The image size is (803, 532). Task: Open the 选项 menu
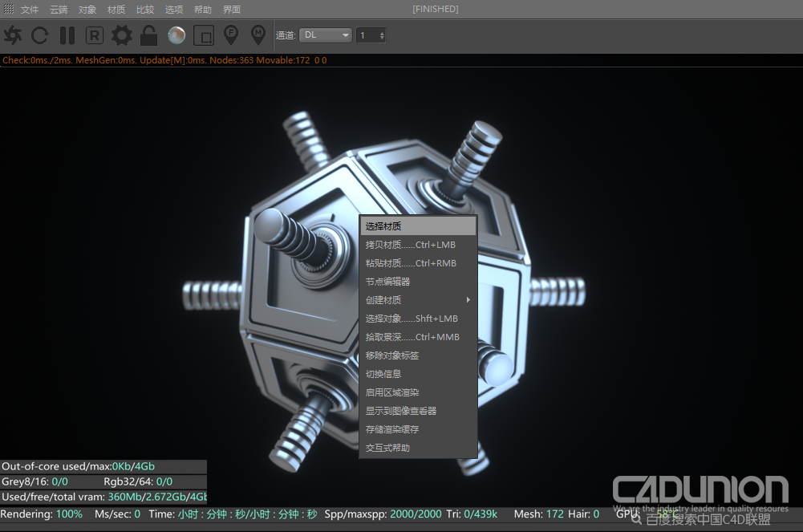coord(174,9)
